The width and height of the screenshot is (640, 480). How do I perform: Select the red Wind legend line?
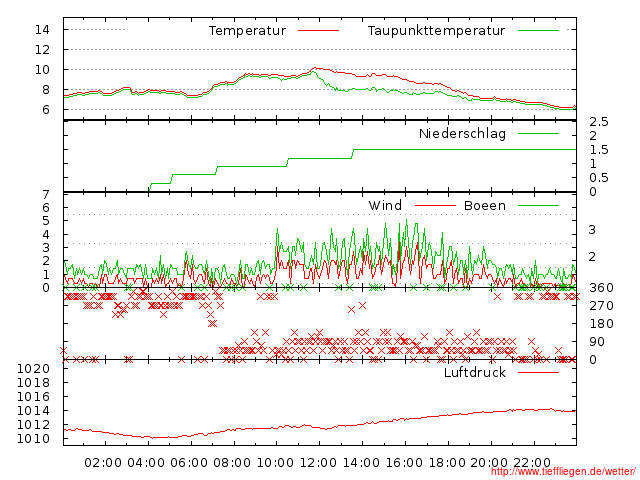(436, 206)
